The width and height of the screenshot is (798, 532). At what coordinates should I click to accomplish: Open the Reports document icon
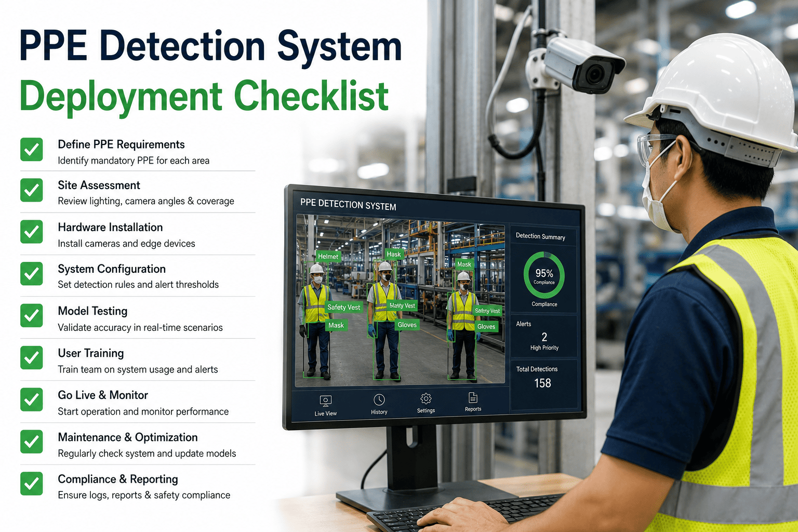[x=473, y=397]
